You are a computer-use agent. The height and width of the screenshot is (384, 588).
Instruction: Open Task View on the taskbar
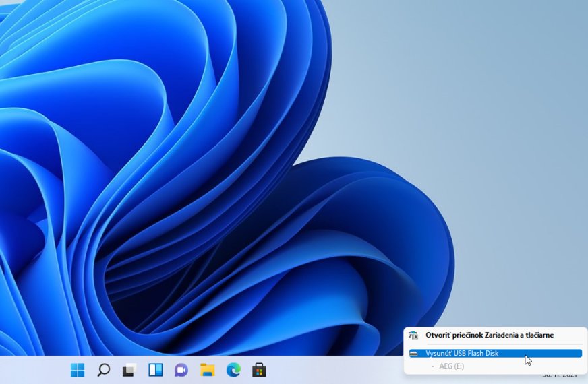pos(129,370)
